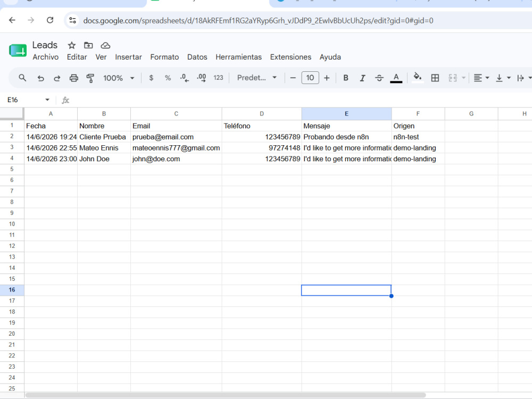
Task: Select row 4 header
Action: 12,159
